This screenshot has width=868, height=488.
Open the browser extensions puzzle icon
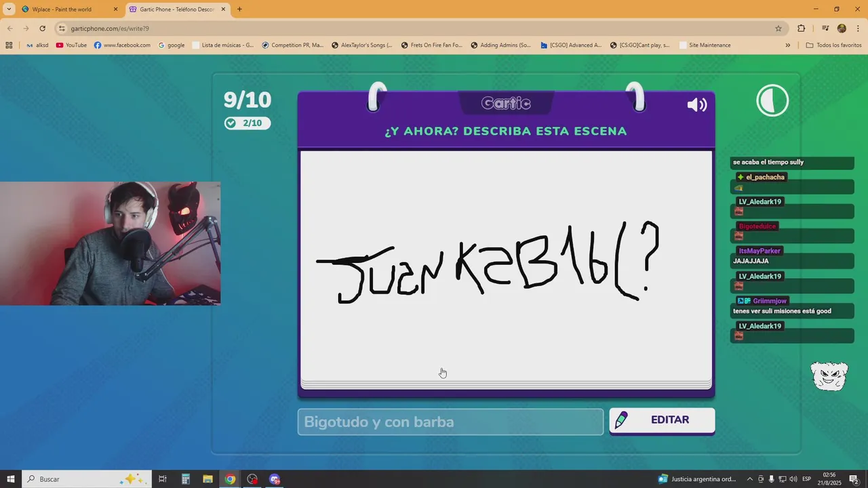pyautogui.click(x=801, y=28)
